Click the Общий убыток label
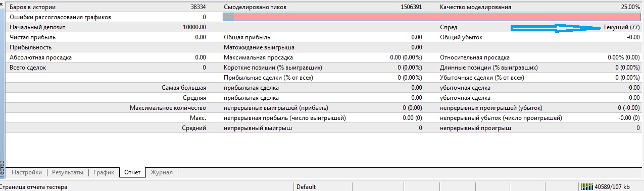Viewport: 644px width, 191px height. 461,37
